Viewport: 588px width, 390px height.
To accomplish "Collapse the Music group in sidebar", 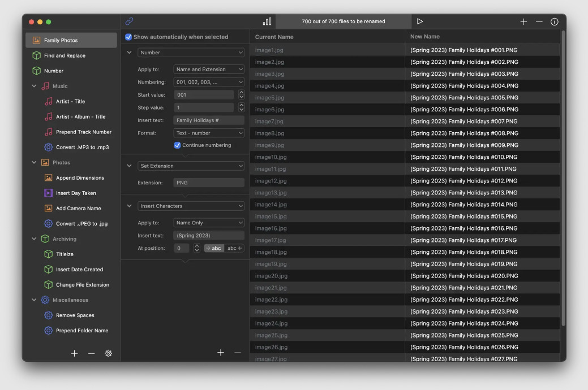I will click(34, 86).
